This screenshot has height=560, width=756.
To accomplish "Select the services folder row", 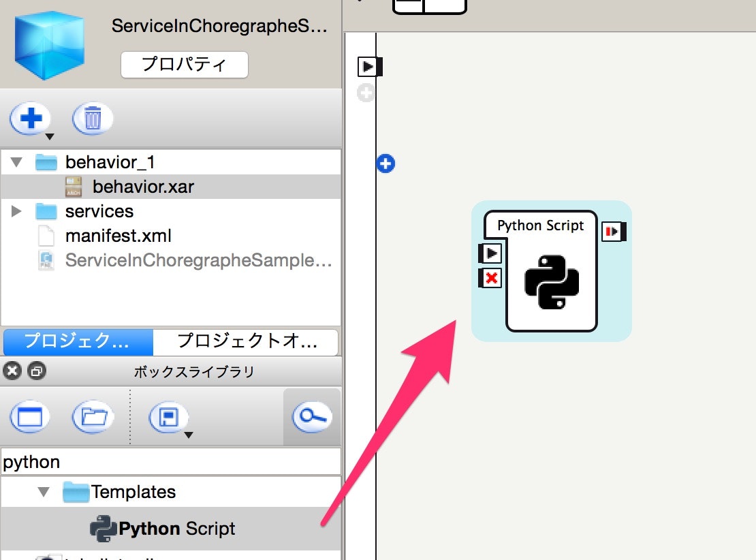I will [x=171, y=211].
